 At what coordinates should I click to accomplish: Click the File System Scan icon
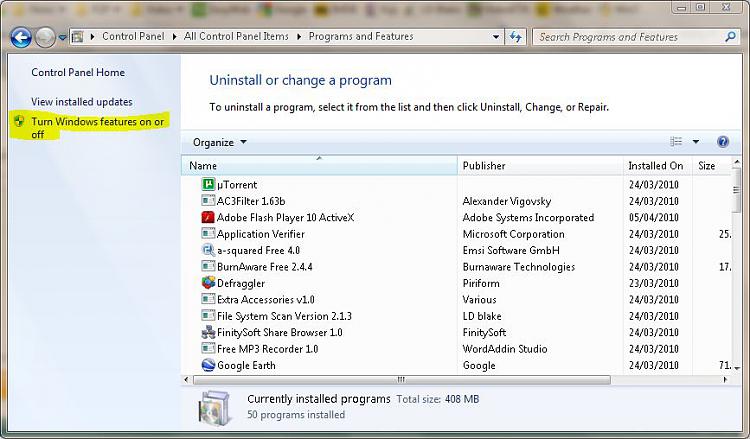pyautogui.click(x=208, y=315)
